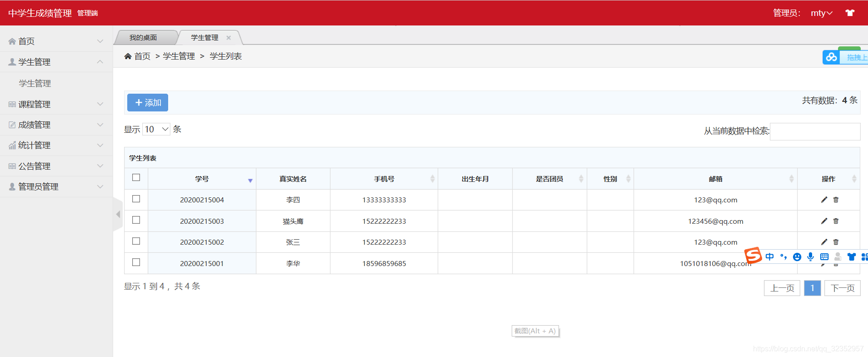Screen dimensions: 868x357
Task: Expand the 公告管理 sidebar menu
Action: coord(56,166)
